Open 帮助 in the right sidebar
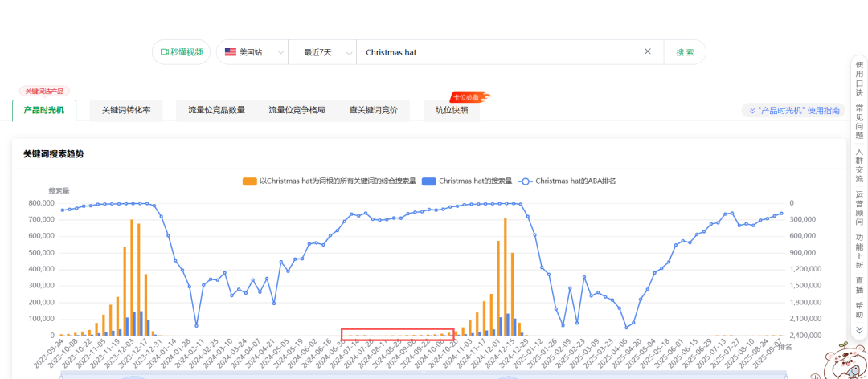Viewport: 868px width, 379px height. [x=859, y=309]
